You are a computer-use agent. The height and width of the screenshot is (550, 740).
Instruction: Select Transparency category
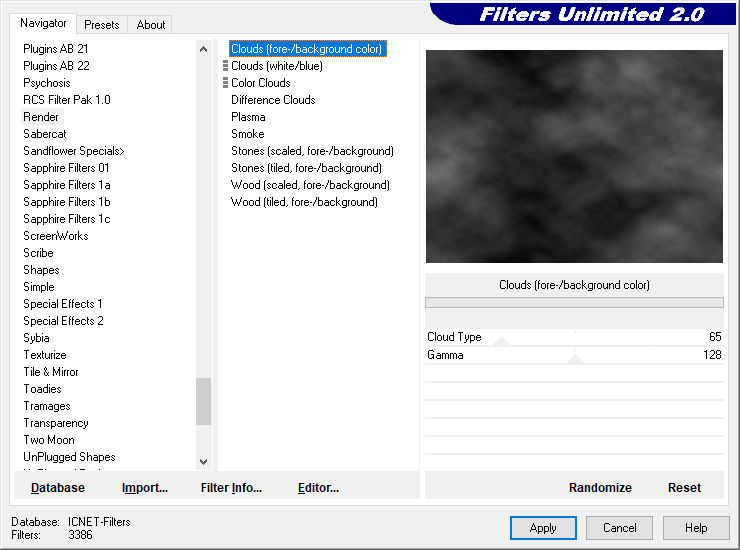[x=56, y=423]
